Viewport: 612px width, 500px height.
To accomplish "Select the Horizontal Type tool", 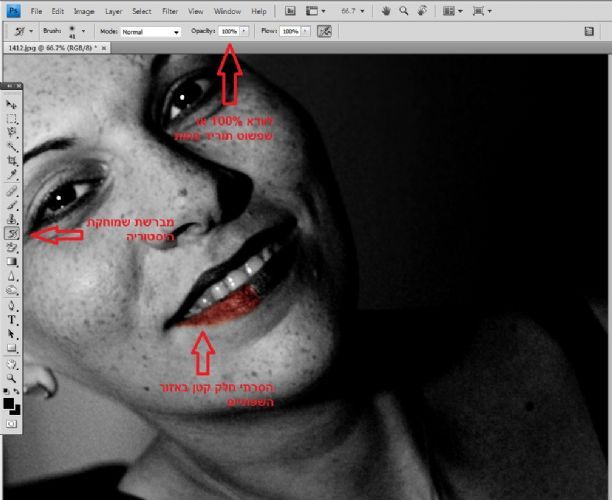I will tap(12, 319).
